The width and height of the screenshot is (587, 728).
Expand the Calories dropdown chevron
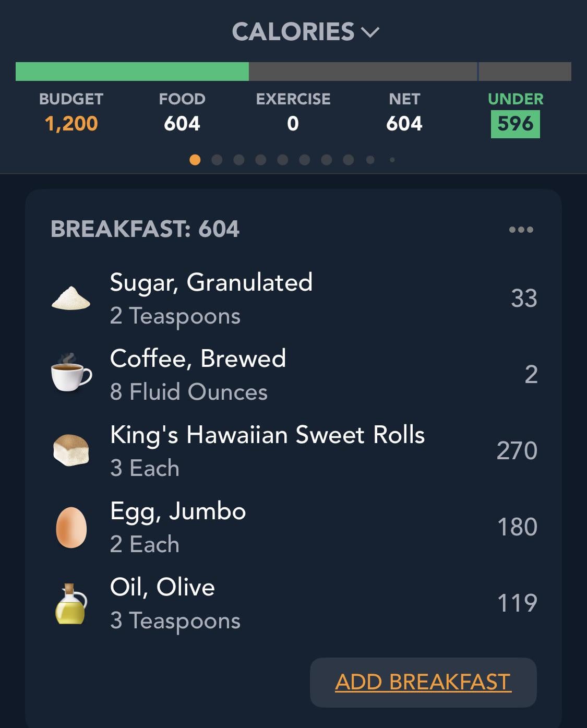pos(370,32)
